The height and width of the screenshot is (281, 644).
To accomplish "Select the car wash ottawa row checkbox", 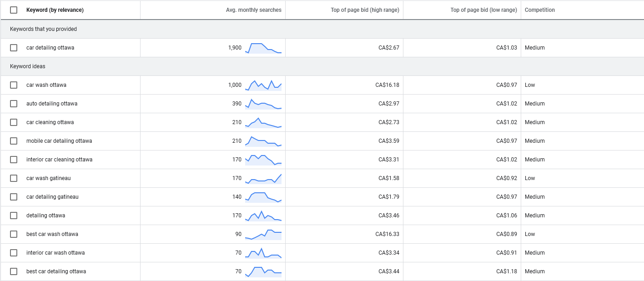I will tap(14, 85).
